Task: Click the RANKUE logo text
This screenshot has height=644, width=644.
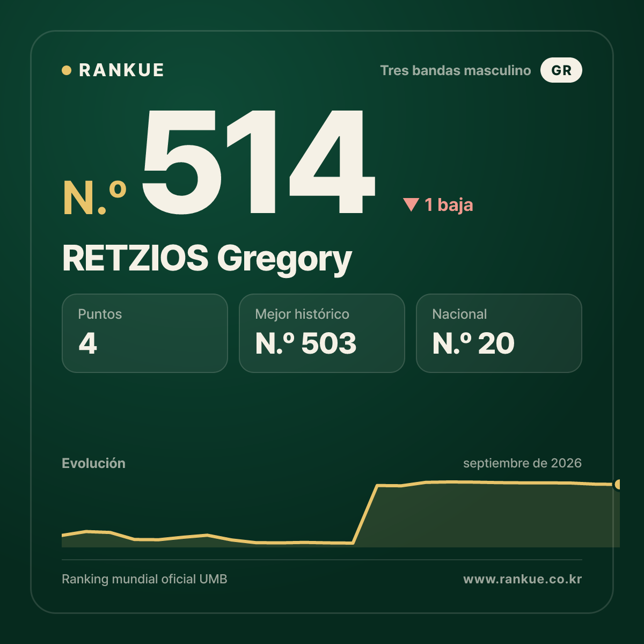Action: point(121,70)
